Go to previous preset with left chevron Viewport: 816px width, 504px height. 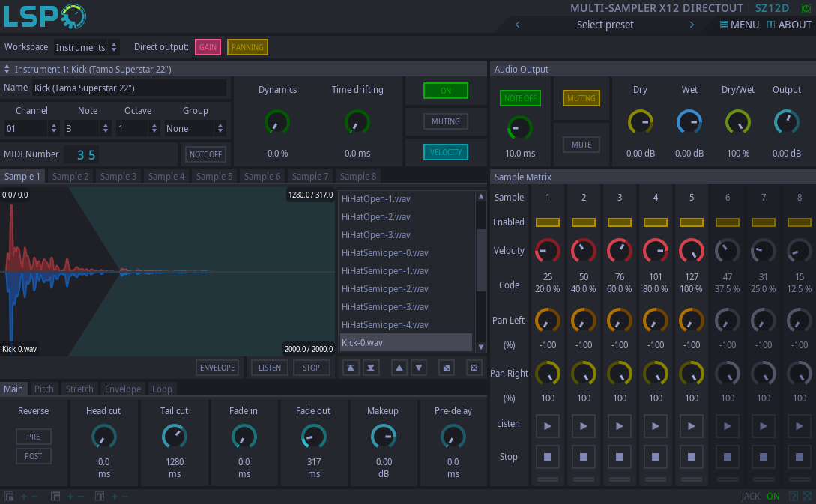click(x=518, y=25)
